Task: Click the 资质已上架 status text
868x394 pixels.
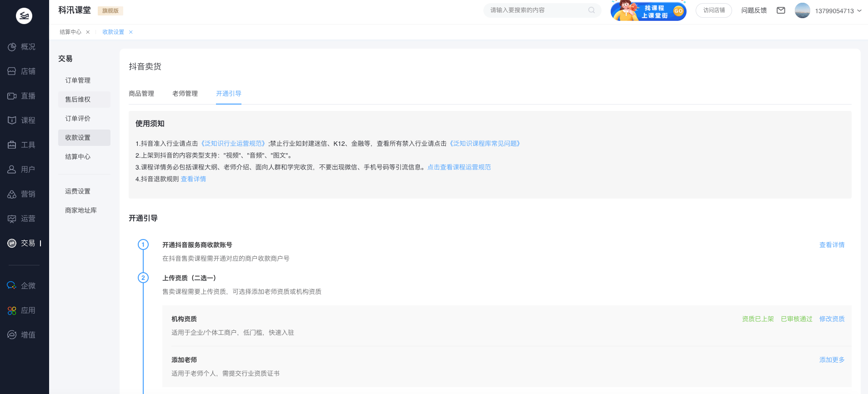Action: tap(758, 319)
